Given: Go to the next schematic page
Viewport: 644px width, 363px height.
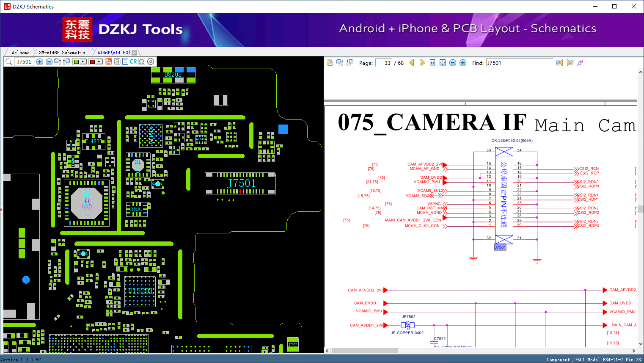Looking at the screenshot, I should [x=422, y=63].
